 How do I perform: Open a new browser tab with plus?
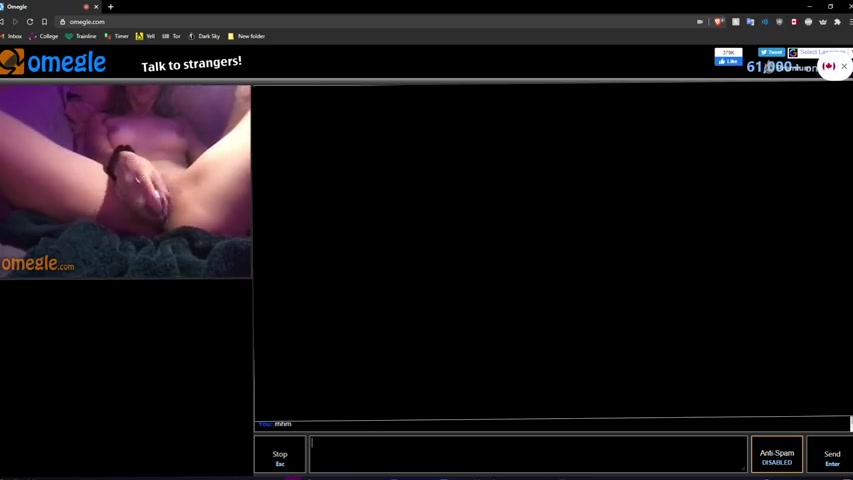pos(111,7)
